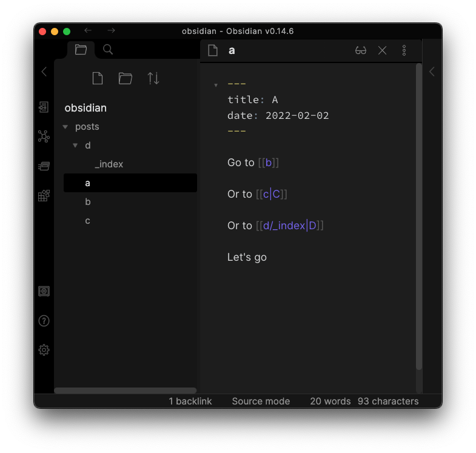Fold the frontmatter block with the arrow
Screen dimensions: 476x453
[216, 85]
